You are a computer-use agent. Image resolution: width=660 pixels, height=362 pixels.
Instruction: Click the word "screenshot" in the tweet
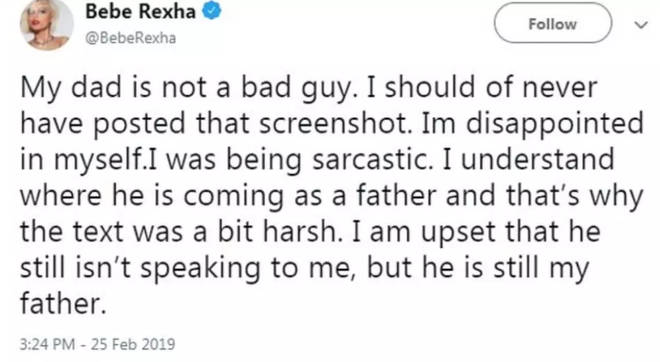[x=335, y=124]
